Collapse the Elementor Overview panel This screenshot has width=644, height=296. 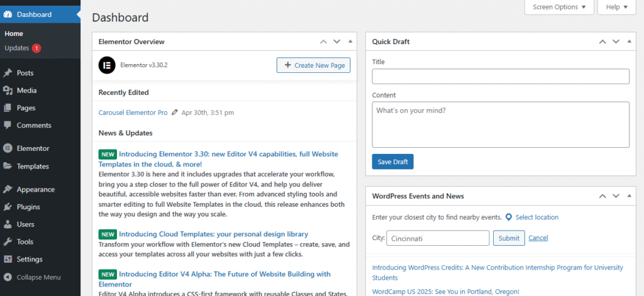pos(350,41)
